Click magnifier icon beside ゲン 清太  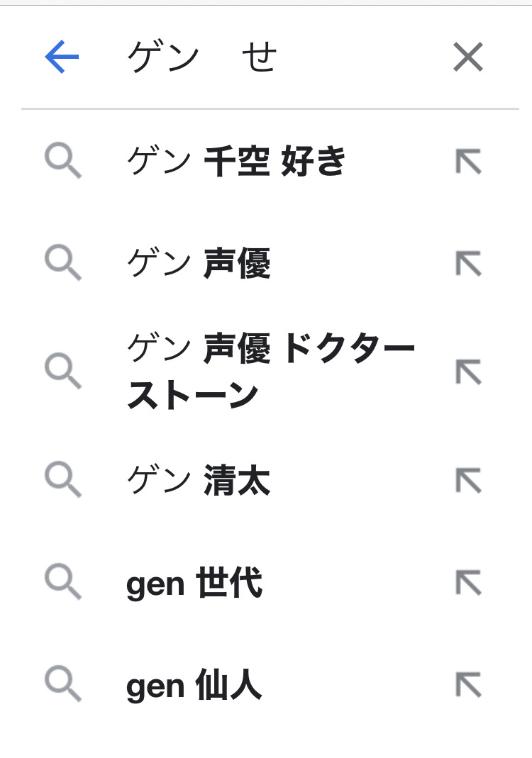(63, 481)
